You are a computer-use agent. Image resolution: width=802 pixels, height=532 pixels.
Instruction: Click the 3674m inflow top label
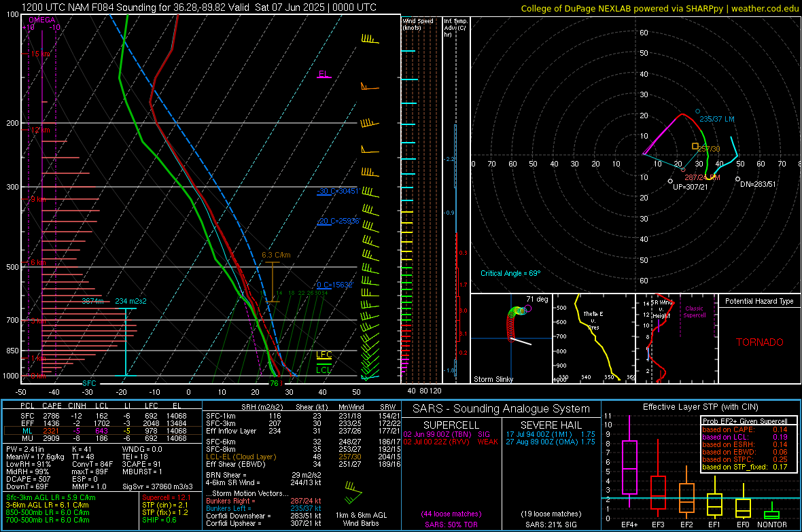[x=92, y=301]
